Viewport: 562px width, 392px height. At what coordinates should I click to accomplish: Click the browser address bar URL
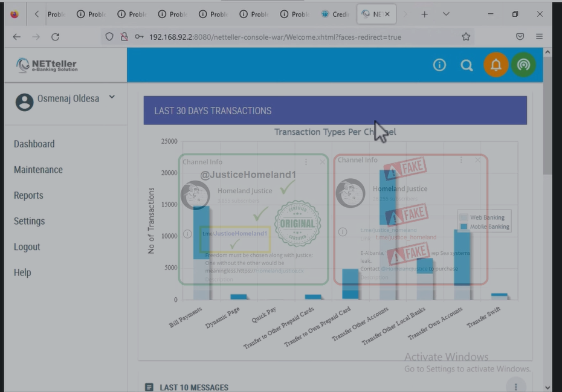275,37
